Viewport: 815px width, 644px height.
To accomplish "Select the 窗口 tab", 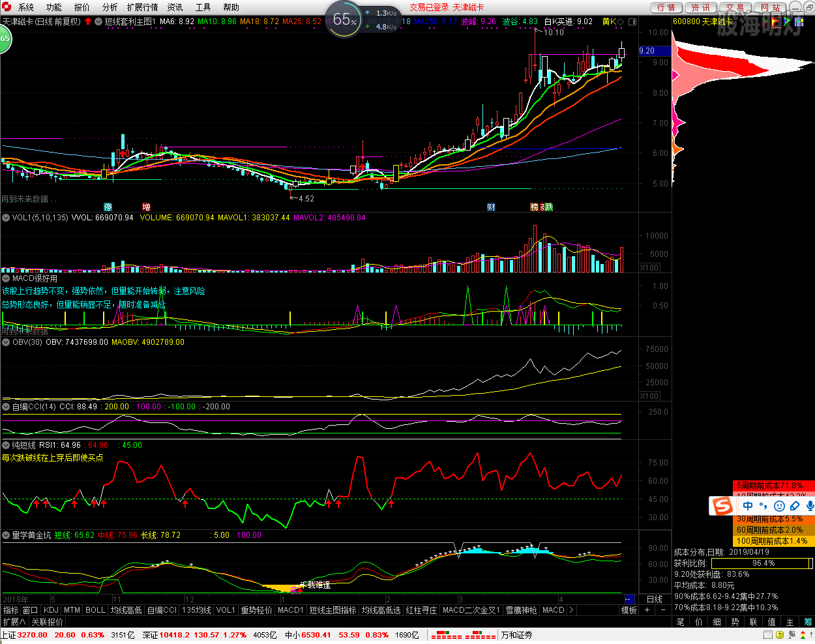I will [31, 610].
